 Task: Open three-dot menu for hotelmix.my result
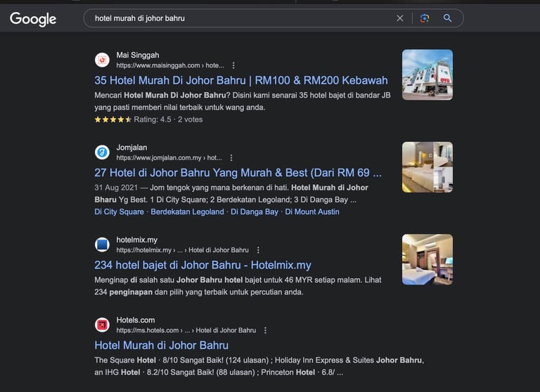pyautogui.click(x=258, y=250)
